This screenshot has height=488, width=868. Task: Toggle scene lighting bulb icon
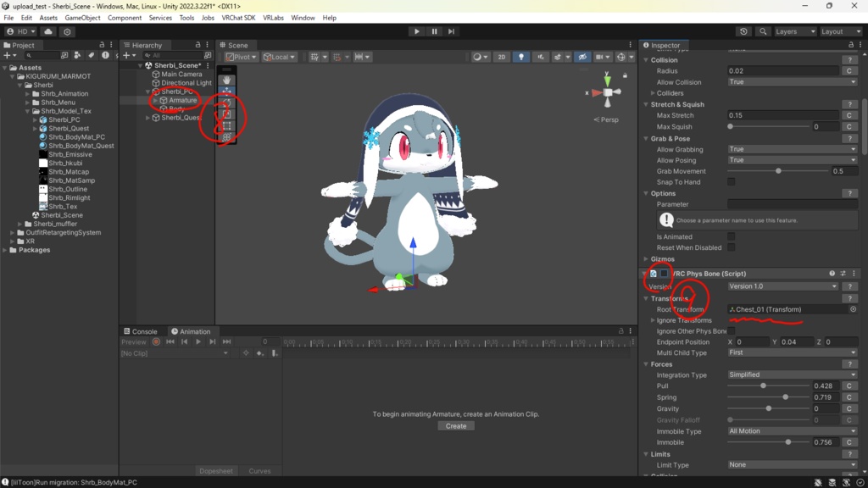pyautogui.click(x=521, y=57)
